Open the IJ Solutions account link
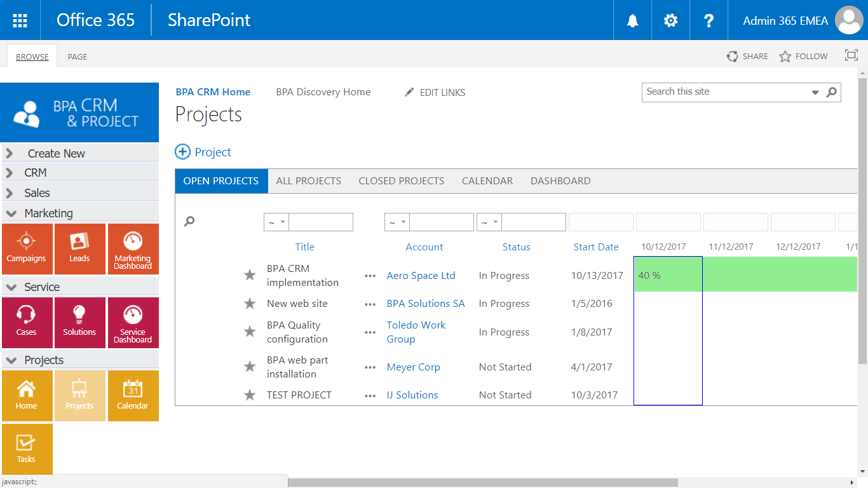 (x=412, y=395)
